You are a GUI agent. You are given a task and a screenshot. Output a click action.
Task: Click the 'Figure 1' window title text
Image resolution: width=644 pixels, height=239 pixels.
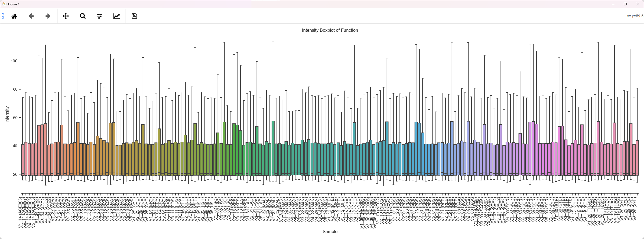coord(14,4)
